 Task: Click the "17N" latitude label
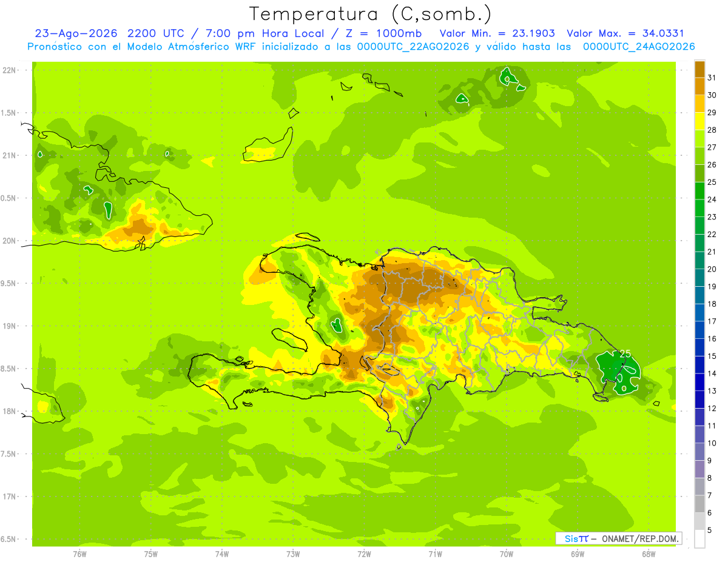click(x=10, y=497)
